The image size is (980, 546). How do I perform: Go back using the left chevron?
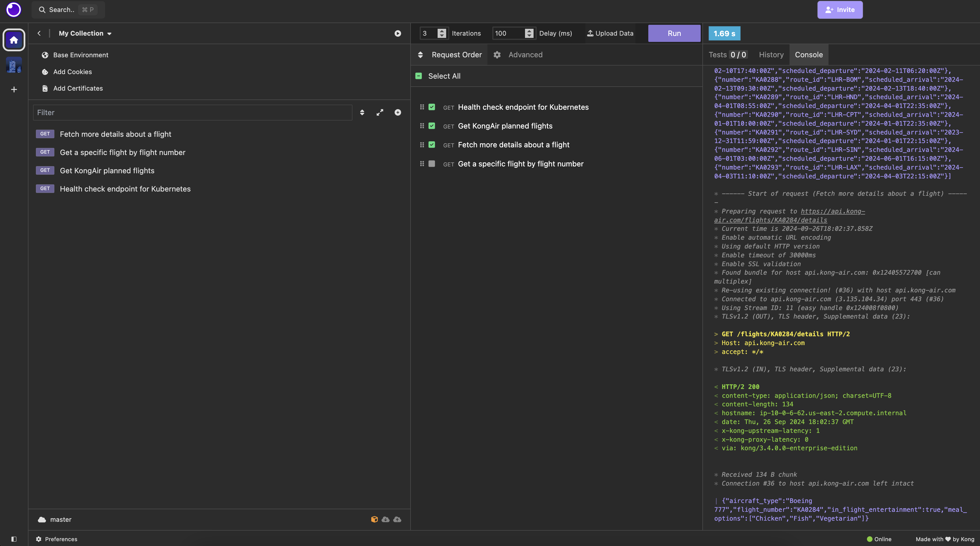tap(39, 33)
